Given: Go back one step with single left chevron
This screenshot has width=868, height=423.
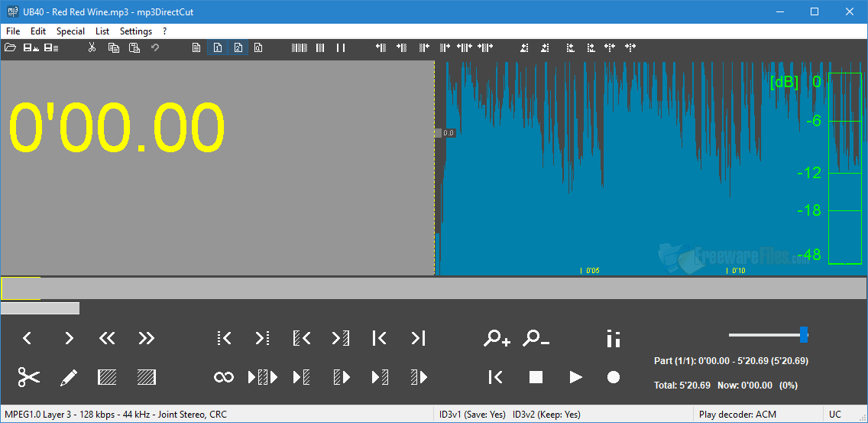Looking at the screenshot, I should (x=28, y=338).
